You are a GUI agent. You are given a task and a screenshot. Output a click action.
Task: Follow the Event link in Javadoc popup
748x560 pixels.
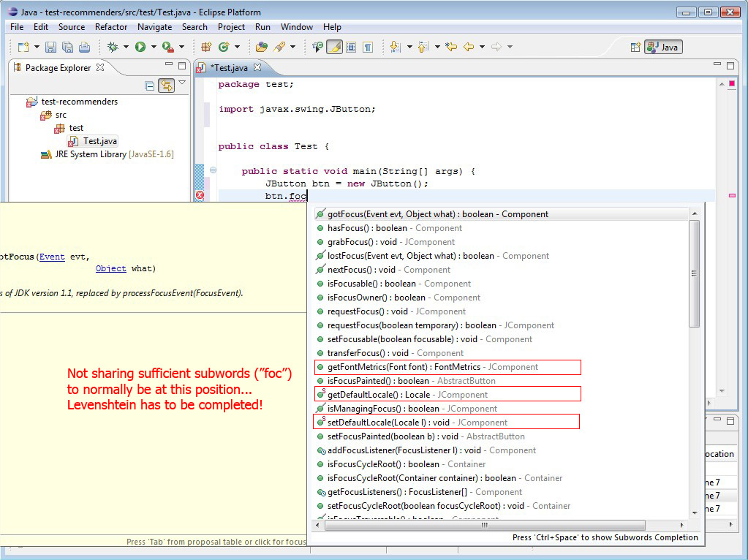52,257
